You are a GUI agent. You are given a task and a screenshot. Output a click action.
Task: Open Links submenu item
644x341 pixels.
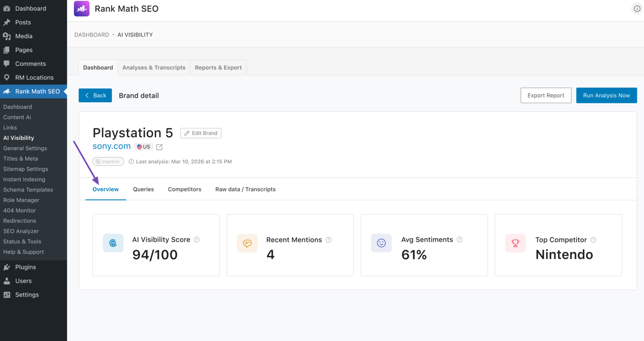pos(10,127)
